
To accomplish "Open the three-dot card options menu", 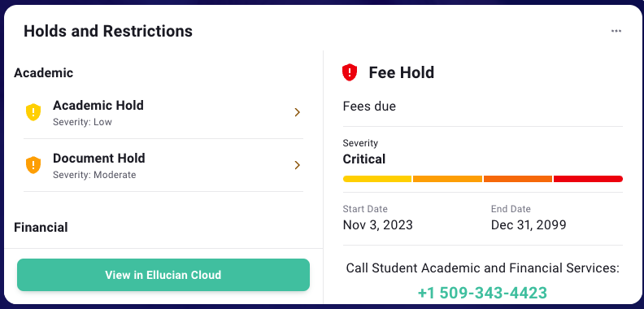I will click(616, 31).
